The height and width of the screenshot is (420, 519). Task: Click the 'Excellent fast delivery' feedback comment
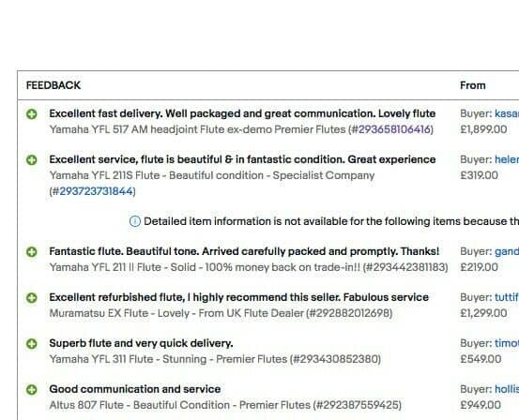(x=242, y=113)
